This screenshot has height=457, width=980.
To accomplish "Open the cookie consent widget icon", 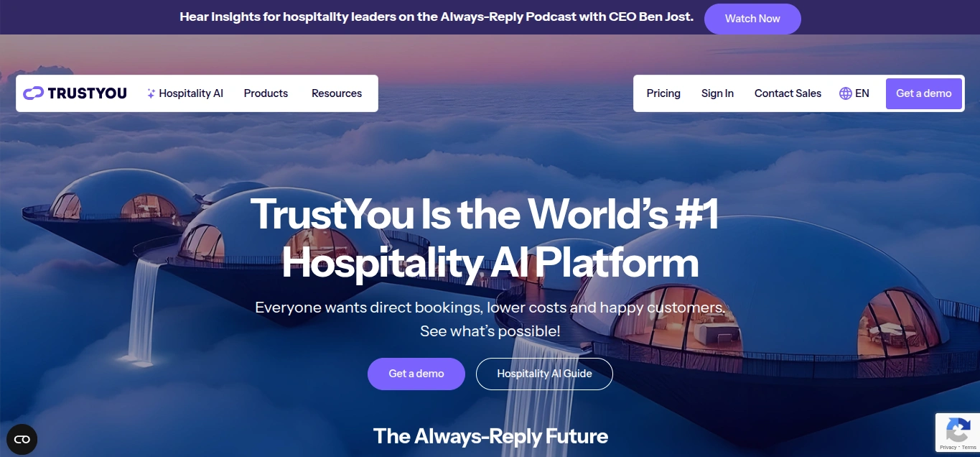I will 22,439.
